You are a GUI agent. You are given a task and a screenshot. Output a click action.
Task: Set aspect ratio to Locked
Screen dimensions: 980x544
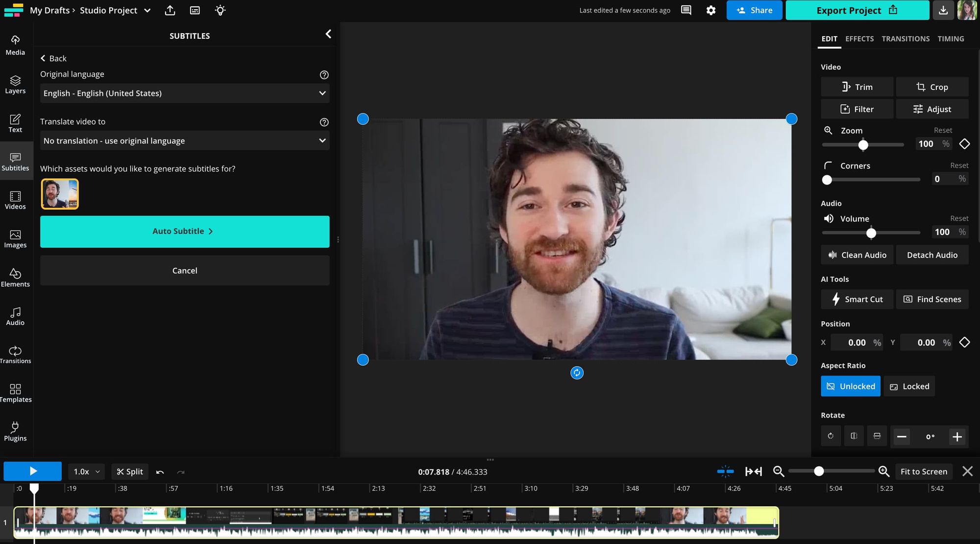[x=909, y=386]
